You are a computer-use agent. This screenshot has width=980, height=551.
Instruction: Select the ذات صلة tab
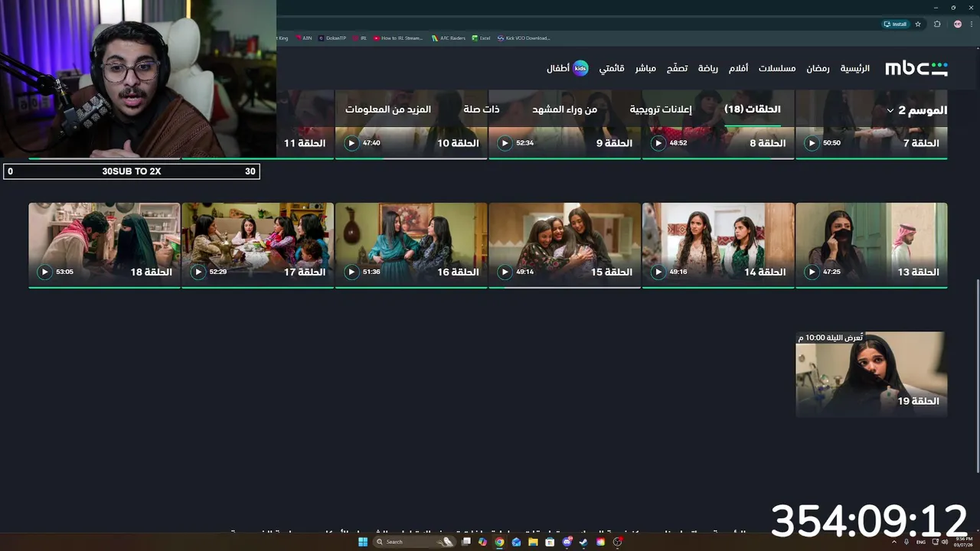pyautogui.click(x=482, y=109)
